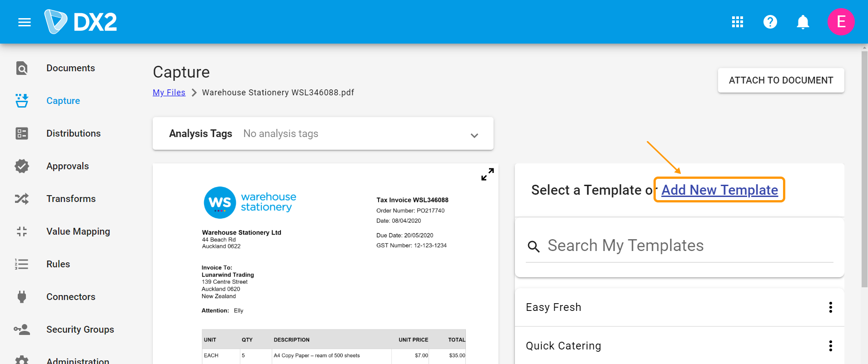Image resolution: width=868 pixels, height=364 pixels.
Task: Follow the My Files breadcrumb link
Action: tap(169, 93)
